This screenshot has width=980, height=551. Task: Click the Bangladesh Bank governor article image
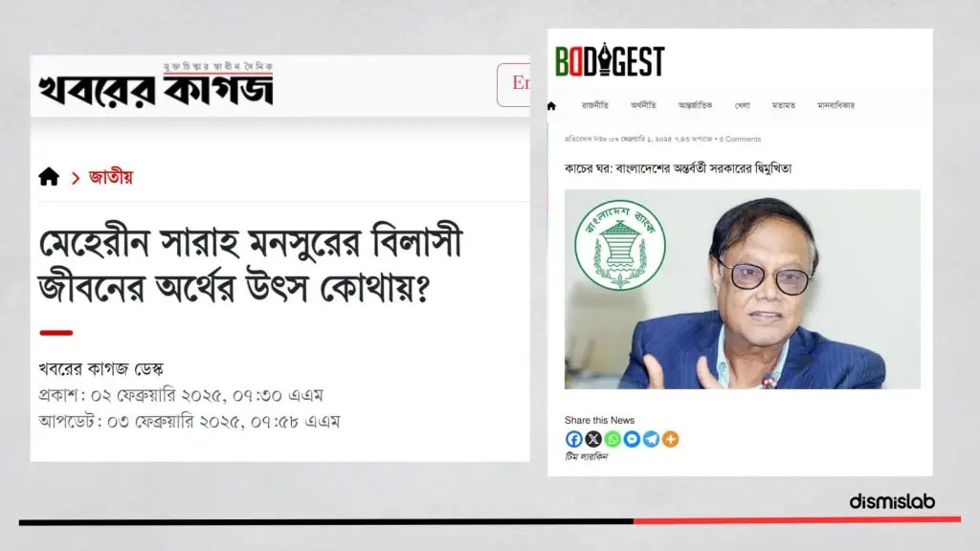(x=743, y=289)
